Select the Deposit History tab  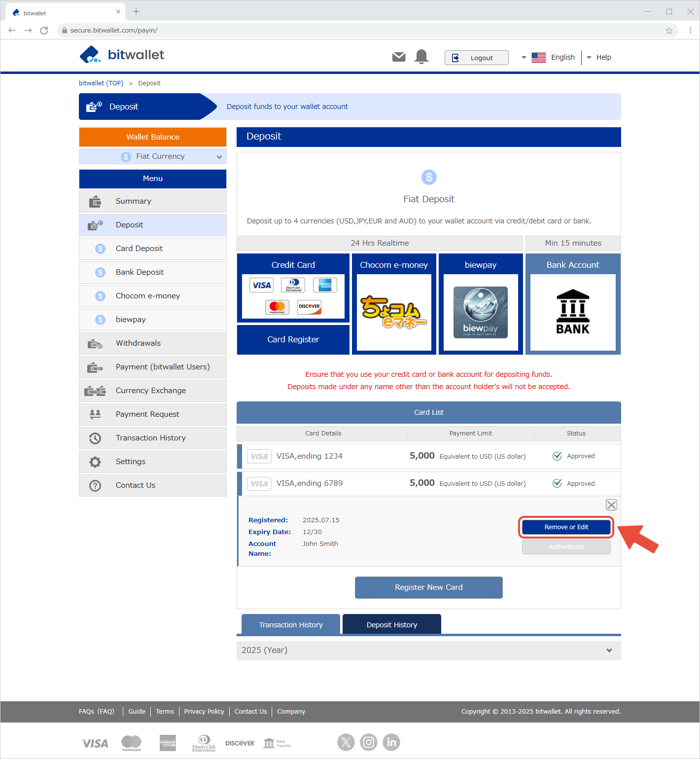point(392,625)
